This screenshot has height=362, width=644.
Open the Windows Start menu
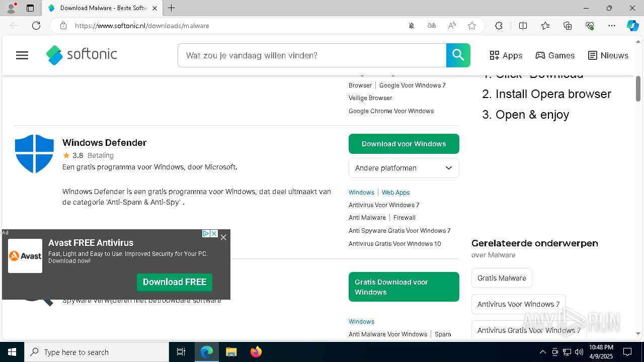(x=12, y=352)
